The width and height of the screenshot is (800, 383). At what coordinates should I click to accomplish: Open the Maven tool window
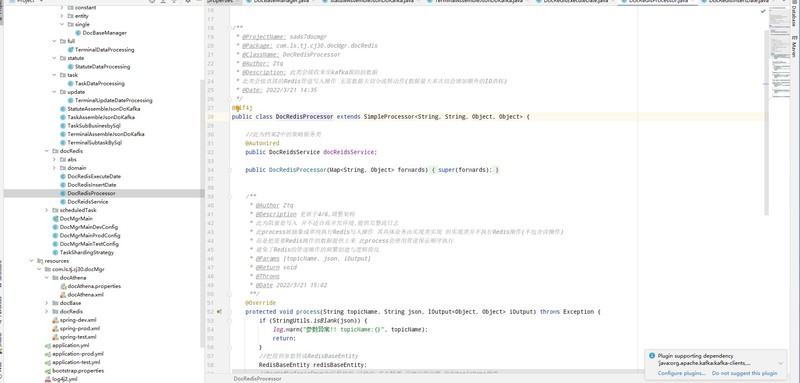tap(794, 46)
